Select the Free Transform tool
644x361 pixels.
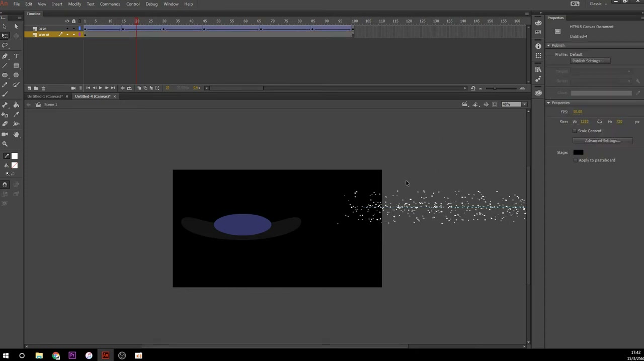(5, 36)
